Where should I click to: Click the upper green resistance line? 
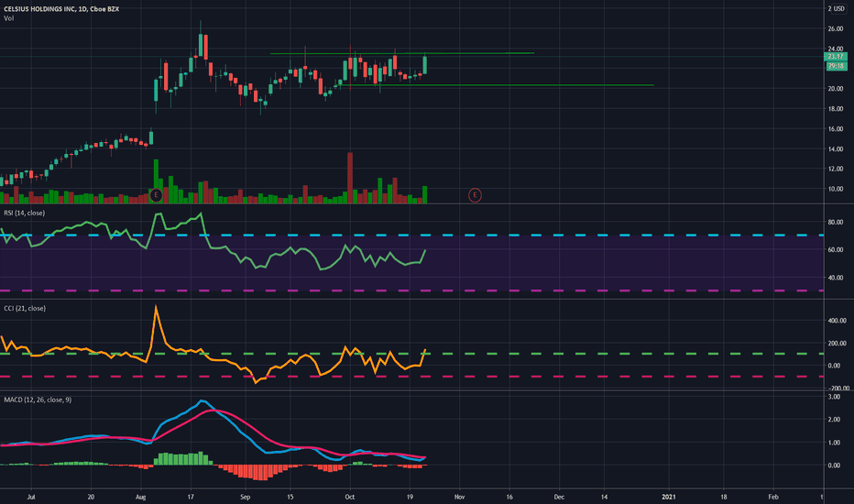pyautogui.click(x=402, y=53)
